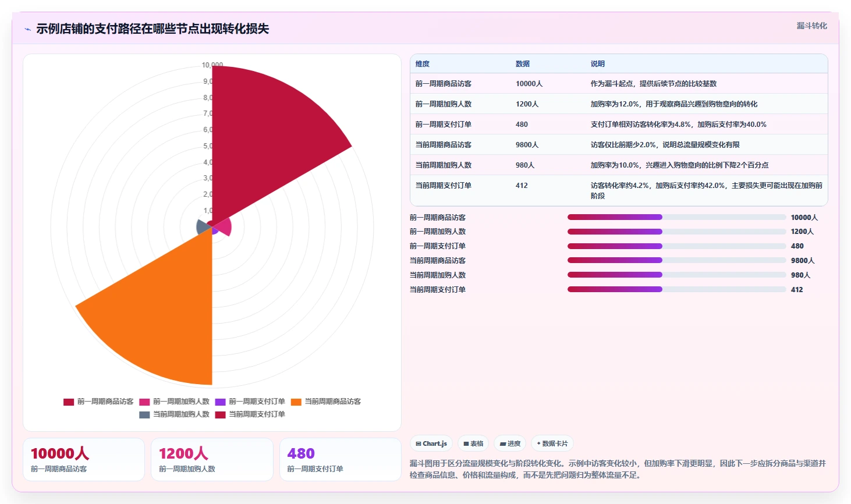851x504 pixels.
Task: Click description starting 支付订单相对访客转化率为4.8%
Action: pos(679,125)
